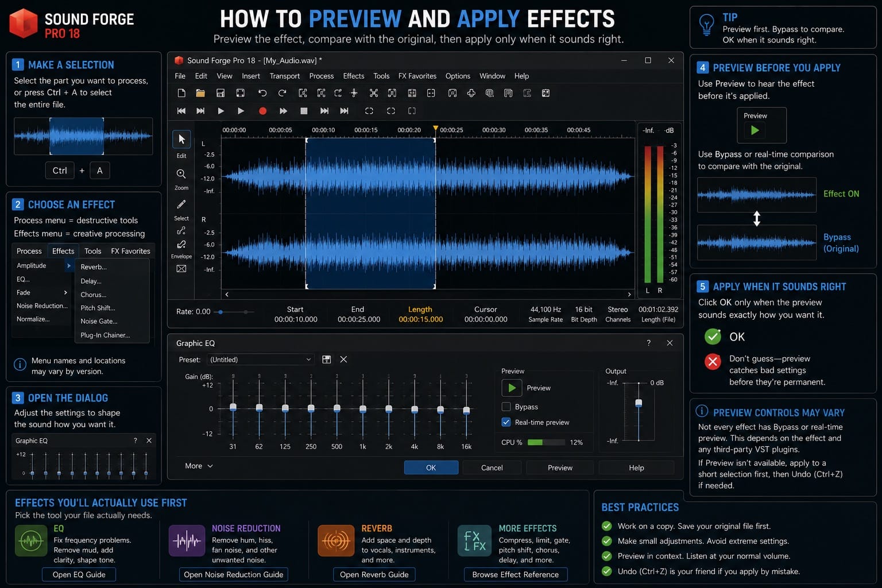The height and width of the screenshot is (588, 882).
Task: Click the purple Noise Reduction icon
Action: (187, 541)
